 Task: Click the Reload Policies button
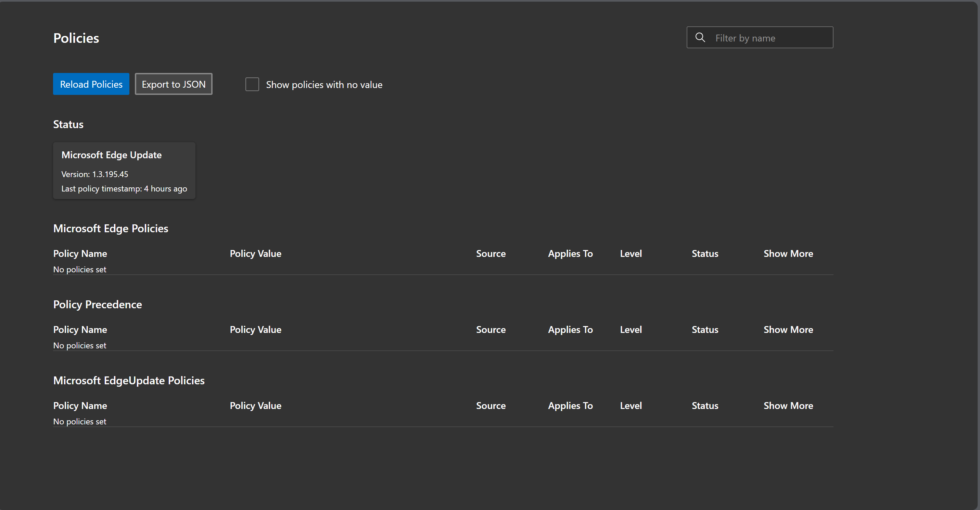pos(91,84)
